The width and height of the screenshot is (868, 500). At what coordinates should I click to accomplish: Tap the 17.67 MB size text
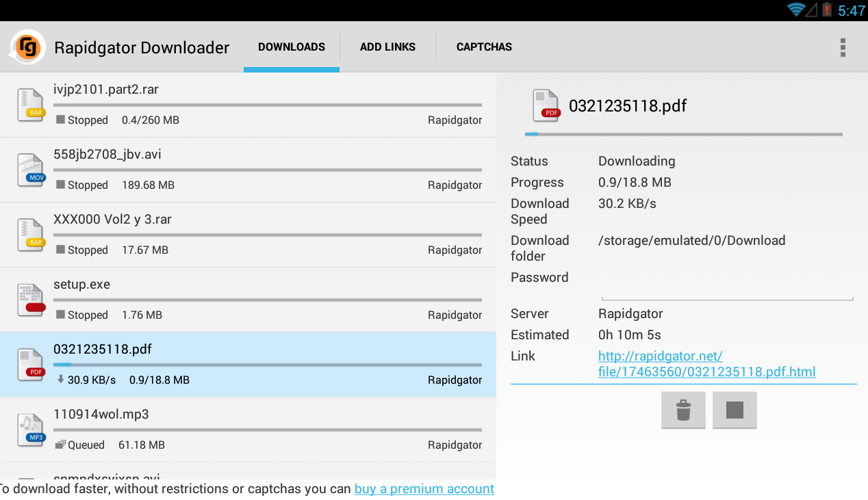pyautogui.click(x=145, y=250)
